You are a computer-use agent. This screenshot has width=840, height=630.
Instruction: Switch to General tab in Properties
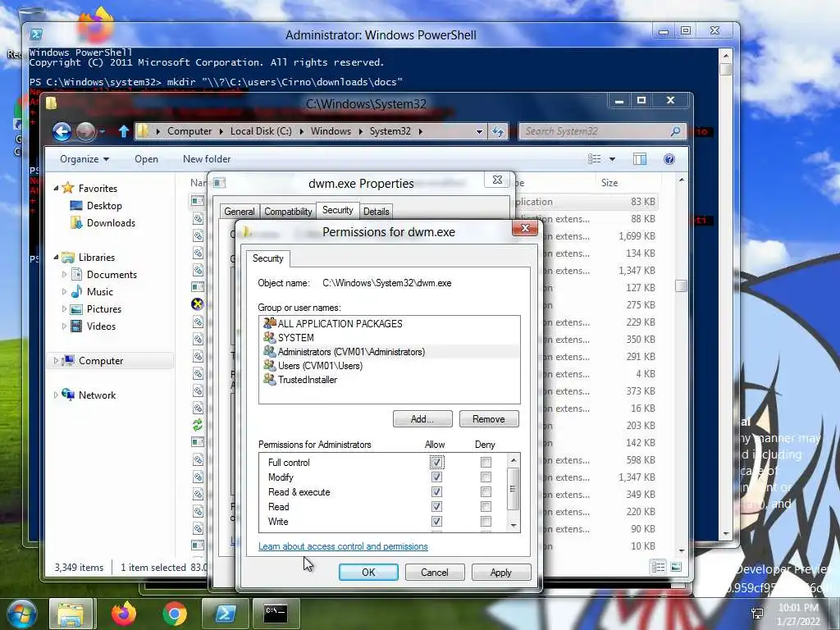[240, 212]
